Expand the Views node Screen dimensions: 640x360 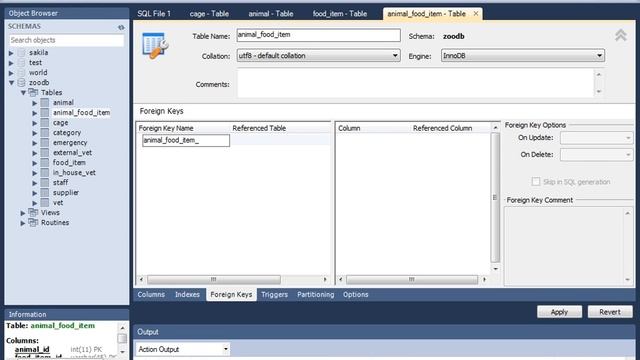click(23, 213)
